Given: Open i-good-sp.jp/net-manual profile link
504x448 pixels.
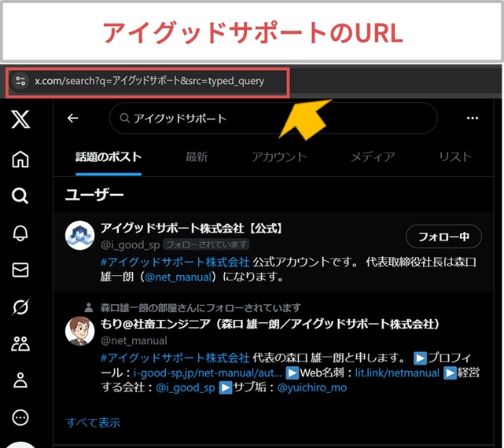Looking at the screenshot, I should pyautogui.click(x=208, y=373).
